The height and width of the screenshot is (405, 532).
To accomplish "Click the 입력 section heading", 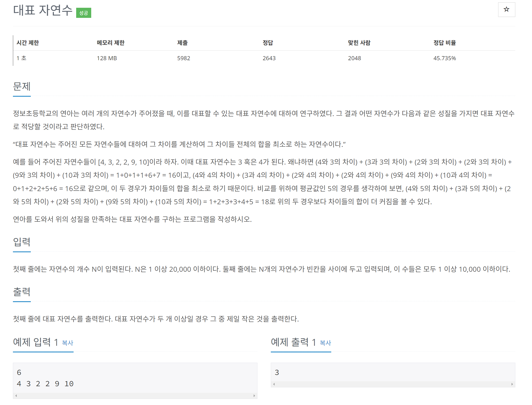I will (22, 242).
